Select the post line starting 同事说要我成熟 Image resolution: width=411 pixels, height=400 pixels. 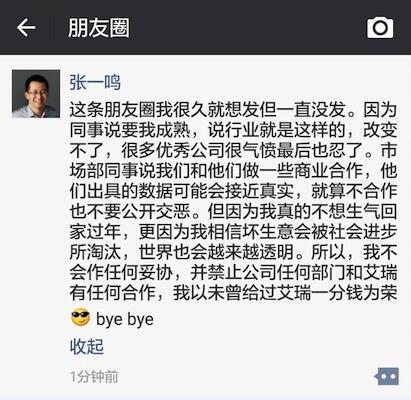233,130
